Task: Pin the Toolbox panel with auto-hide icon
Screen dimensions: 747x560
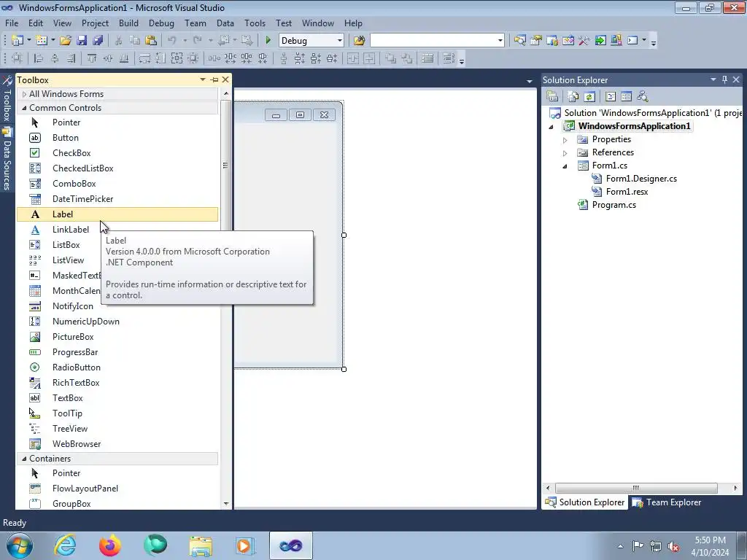Action: click(214, 80)
